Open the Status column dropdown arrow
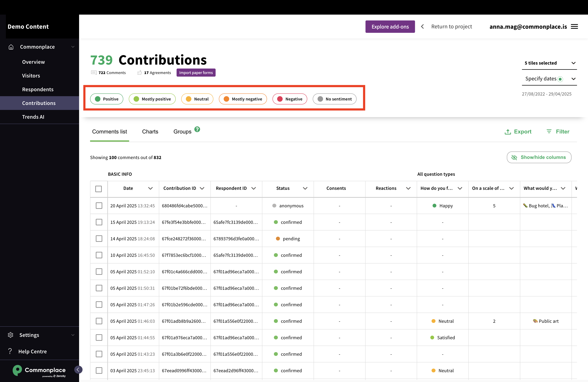 (305, 188)
